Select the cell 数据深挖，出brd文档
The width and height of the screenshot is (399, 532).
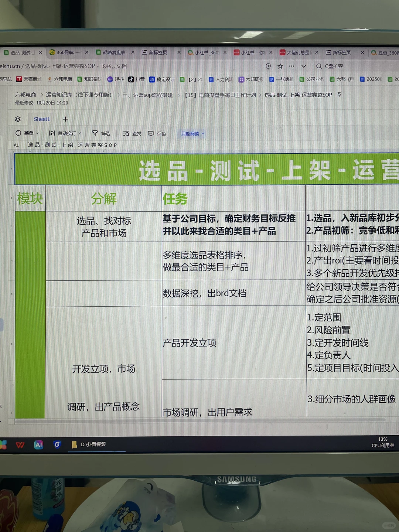(x=234, y=293)
